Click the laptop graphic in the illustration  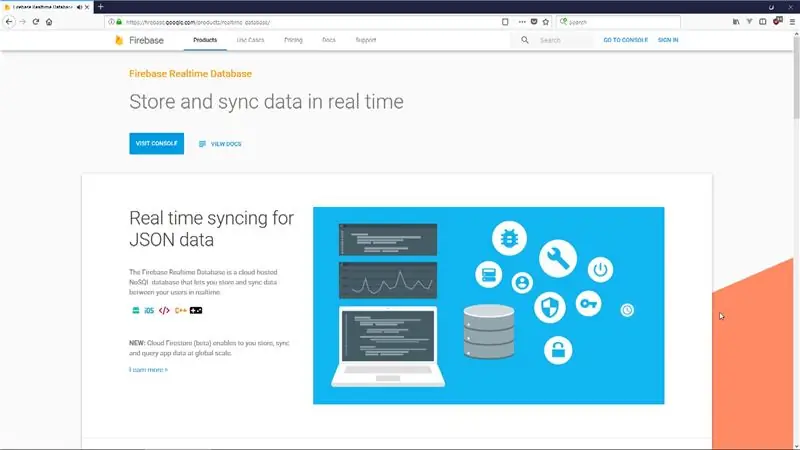(x=388, y=346)
